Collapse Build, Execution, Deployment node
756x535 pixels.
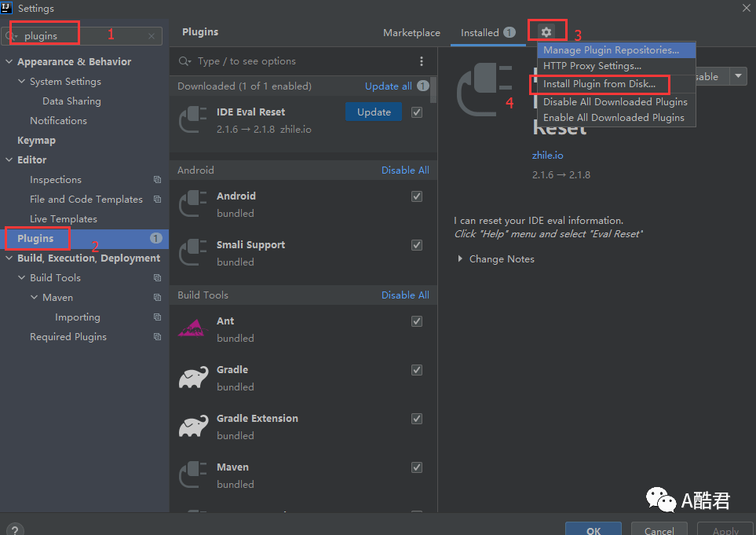pyautogui.click(x=9, y=258)
